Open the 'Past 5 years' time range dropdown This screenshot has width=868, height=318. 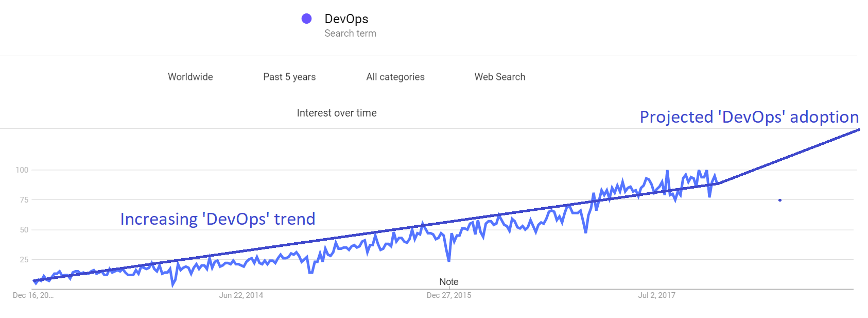[x=289, y=77]
